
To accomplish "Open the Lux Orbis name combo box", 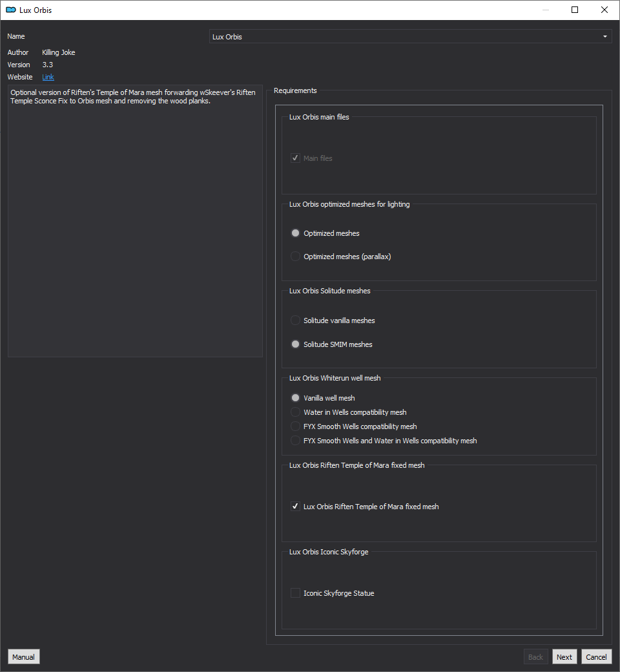I will pyautogui.click(x=410, y=36).
